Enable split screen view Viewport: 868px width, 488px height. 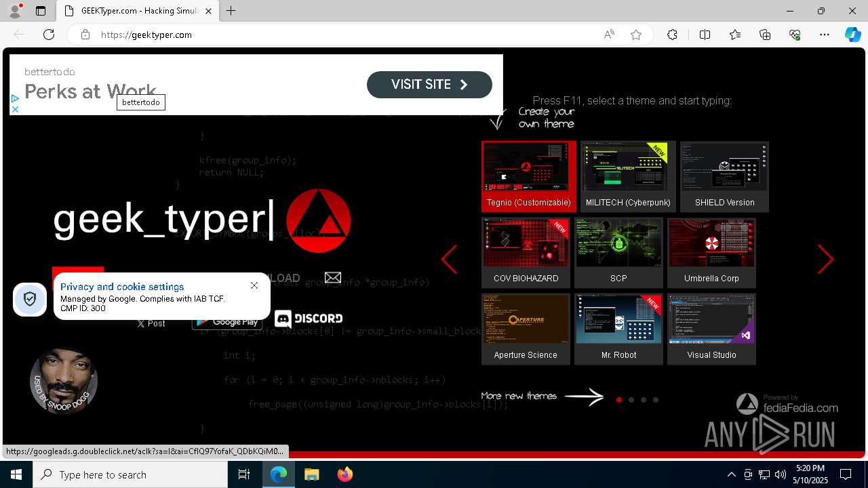coord(705,35)
